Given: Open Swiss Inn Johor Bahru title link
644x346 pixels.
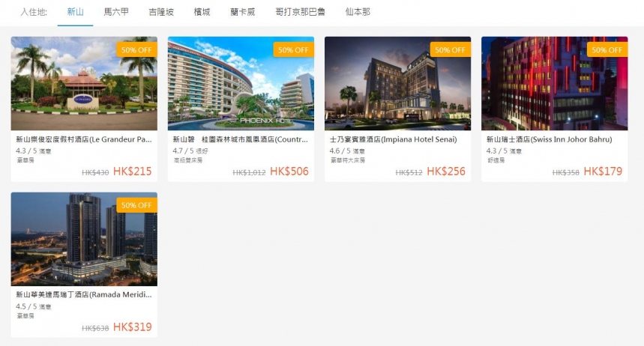Looking at the screenshot, I should pos(549,139).
